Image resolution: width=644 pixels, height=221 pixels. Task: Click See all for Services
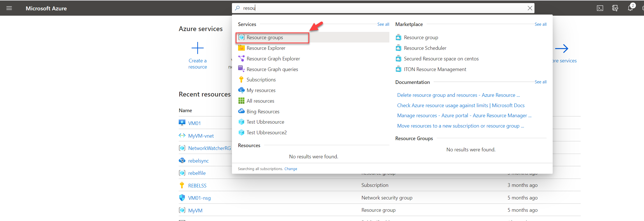(x=383, y=24)
